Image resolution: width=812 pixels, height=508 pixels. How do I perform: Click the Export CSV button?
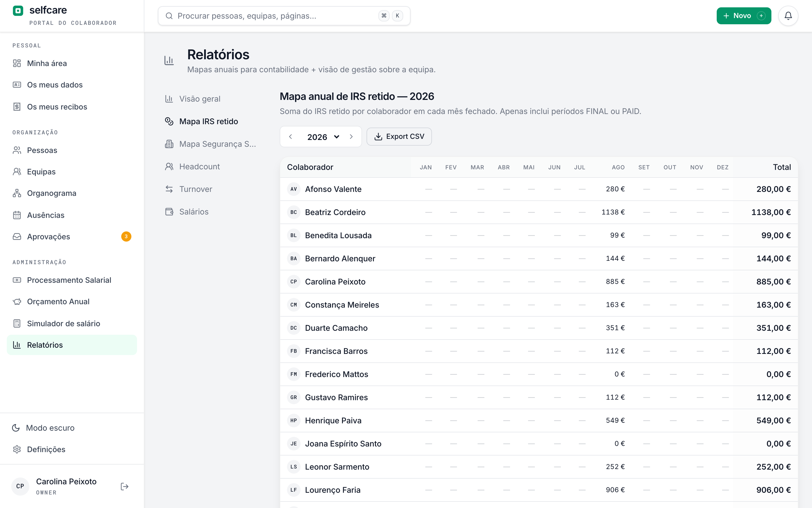coord(399,136)
